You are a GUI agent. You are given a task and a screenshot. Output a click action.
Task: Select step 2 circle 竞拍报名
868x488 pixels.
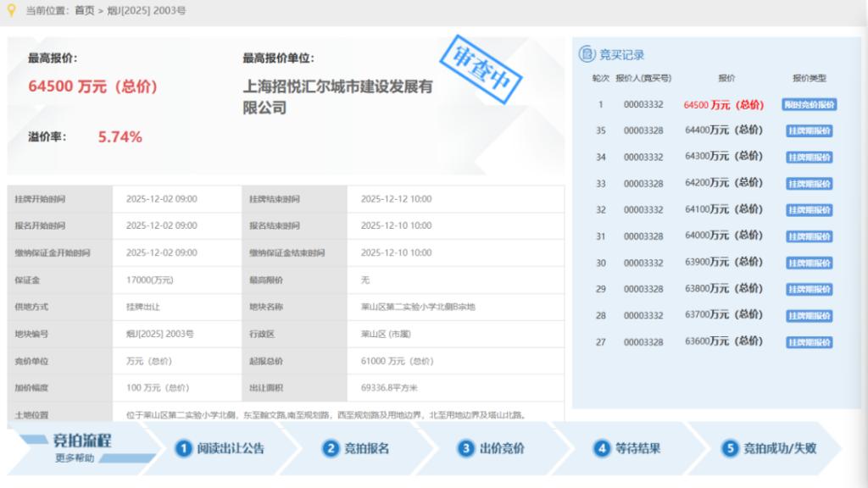tap(331, 449)
